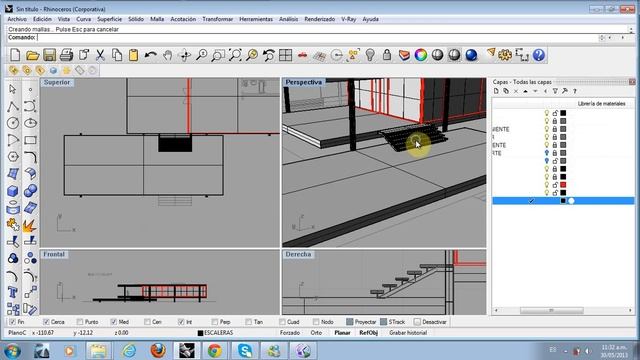Click the blue render sphere icon

471,55
